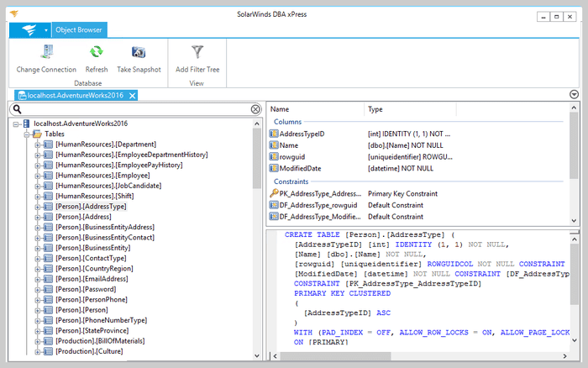The width and height of the screenshot is (588, 368).
Task: Click the table icon for [Person].[BusinessEntityContact]
Action: [48, 238]
